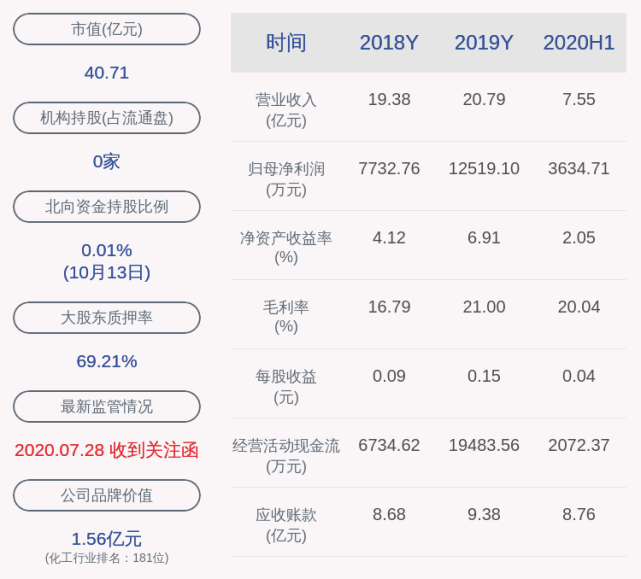Click the 公司品牌价值 pill label
The width and height of the screenshot is (641, 579).
[107, 495]
